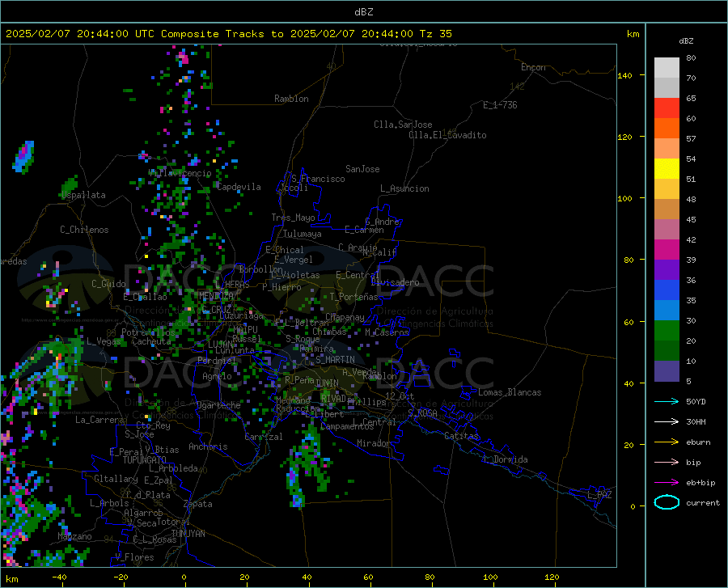Viewport: 728px width, 588px height.
Task: Pick the dark orange dBZ scale swatch
Action: point(667,129)
